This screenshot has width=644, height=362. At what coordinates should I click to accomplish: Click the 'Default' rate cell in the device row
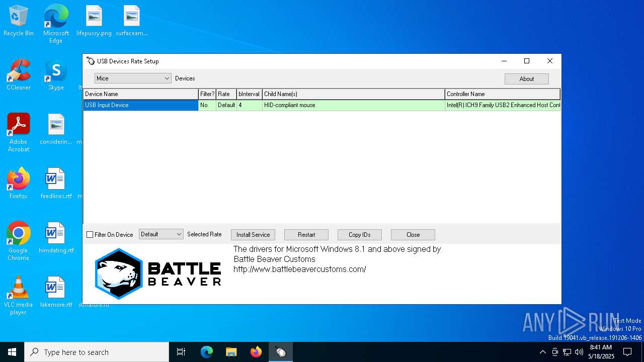click(226, 105)
